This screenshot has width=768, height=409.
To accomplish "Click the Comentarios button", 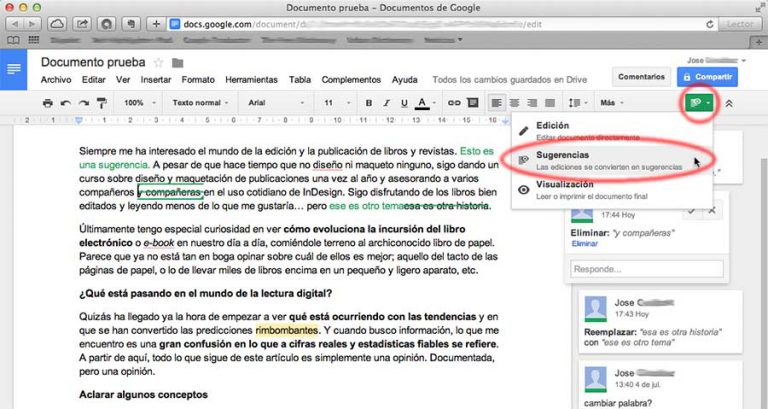I will (641, 77).
